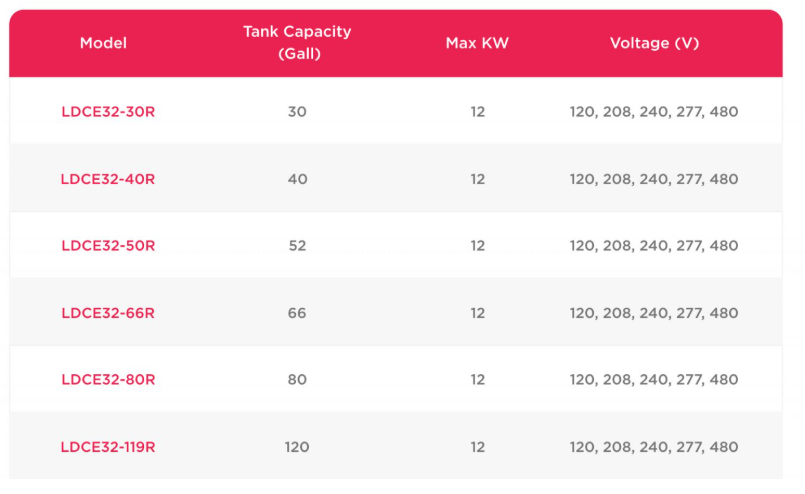
Task: Click the LDCE32-119R model link
Action: tap(108, 447)
